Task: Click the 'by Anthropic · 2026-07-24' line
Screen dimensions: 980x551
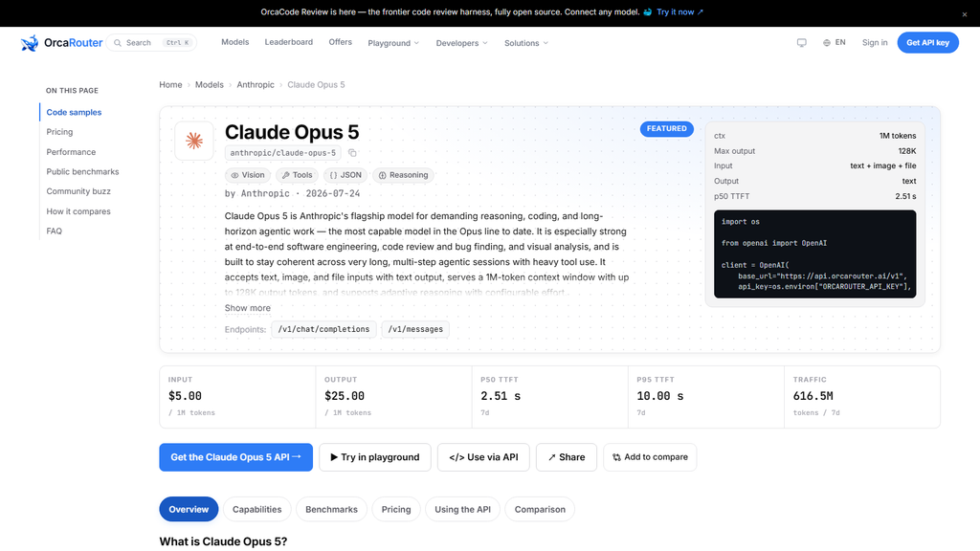Action: click(292, 193)
